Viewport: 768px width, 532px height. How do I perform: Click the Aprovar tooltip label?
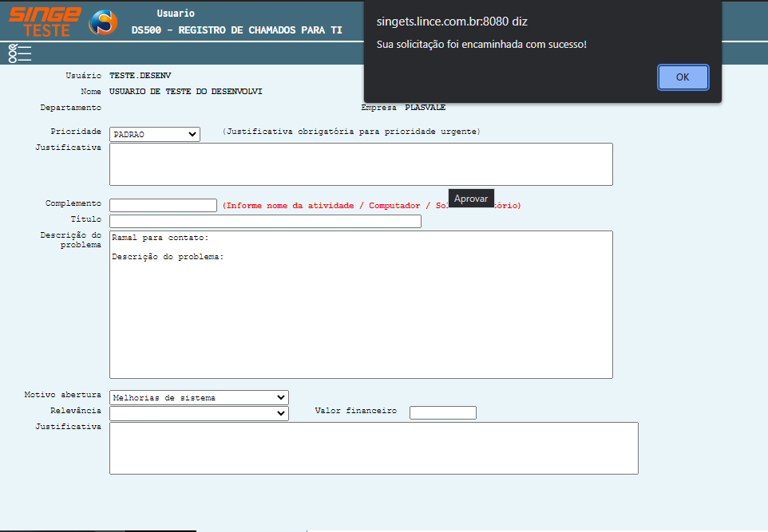471,199
